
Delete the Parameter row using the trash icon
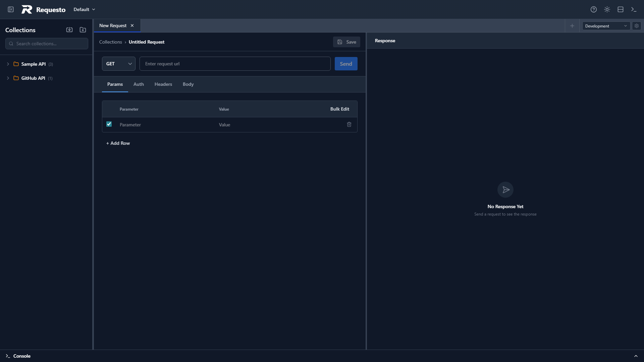(x=349, y=124)
